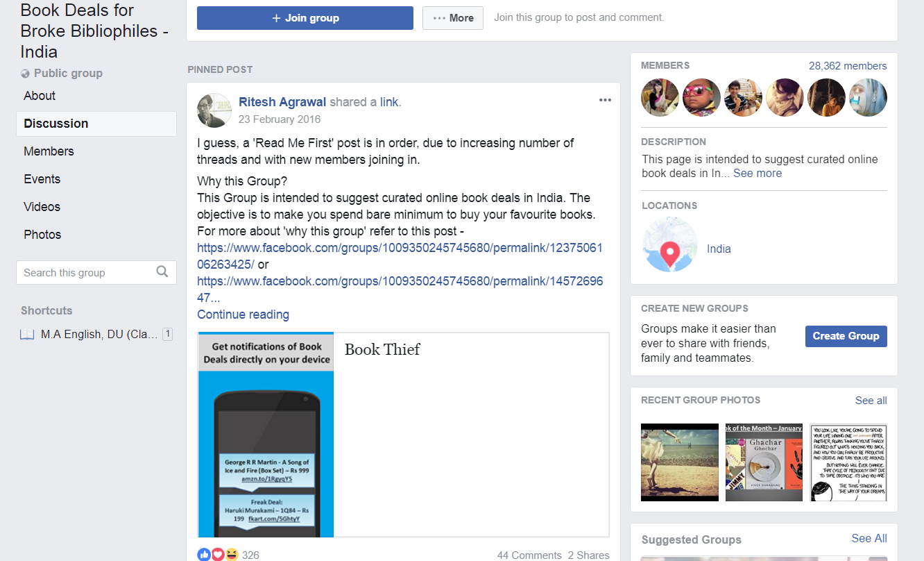
Task: Open the 28,362 members link
Action: point(848,66)
